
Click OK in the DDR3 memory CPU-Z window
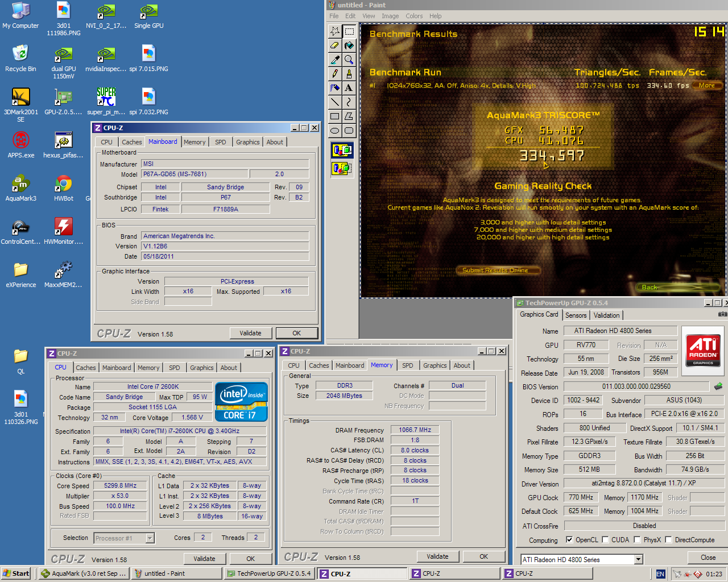[x=483, y=556]
